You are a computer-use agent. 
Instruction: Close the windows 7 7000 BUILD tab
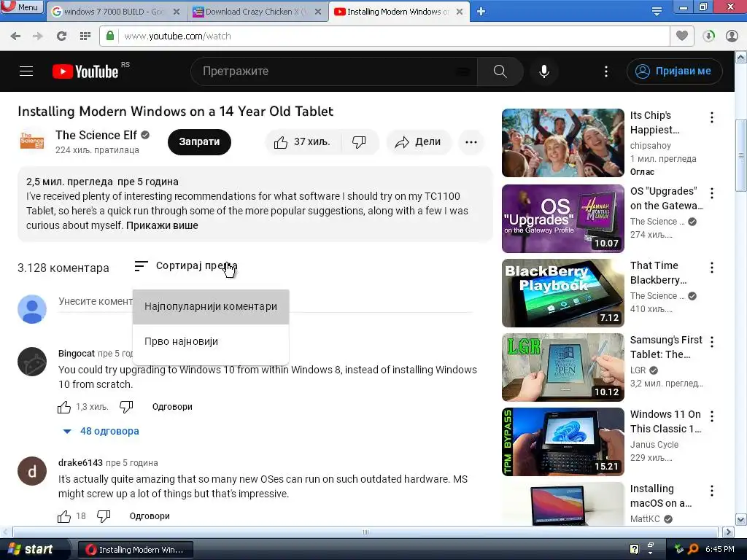[177, 12]
